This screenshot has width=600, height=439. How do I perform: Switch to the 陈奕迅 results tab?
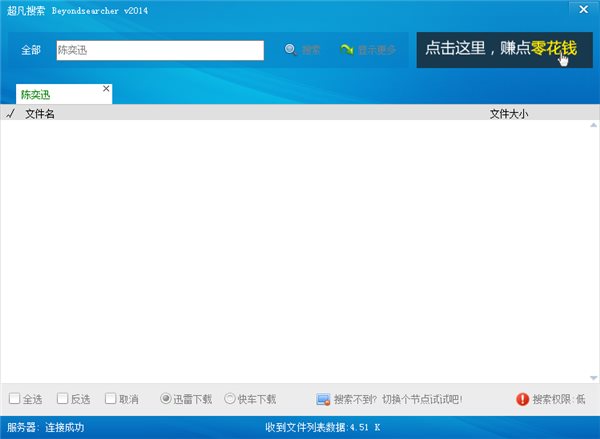coord(64,94)
